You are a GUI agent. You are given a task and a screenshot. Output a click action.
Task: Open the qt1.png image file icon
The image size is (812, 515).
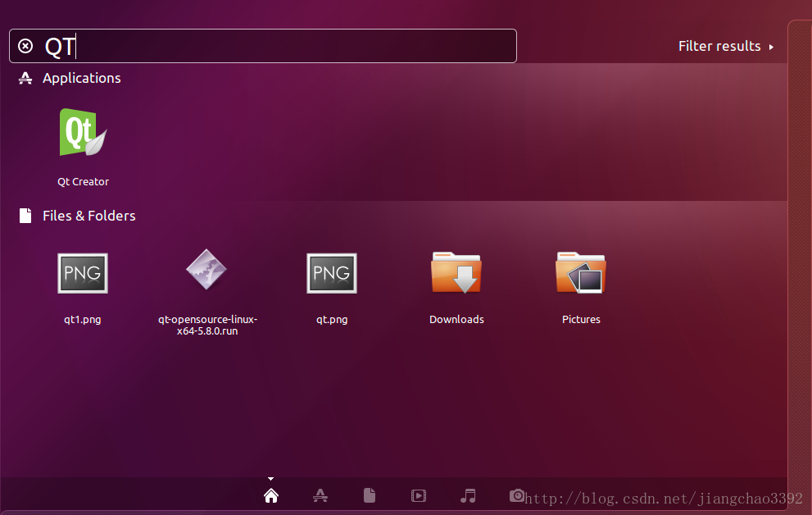[x=83, y=273]
